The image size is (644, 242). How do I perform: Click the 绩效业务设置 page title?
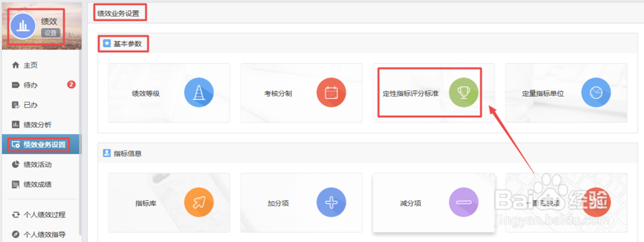coord(118,14)
